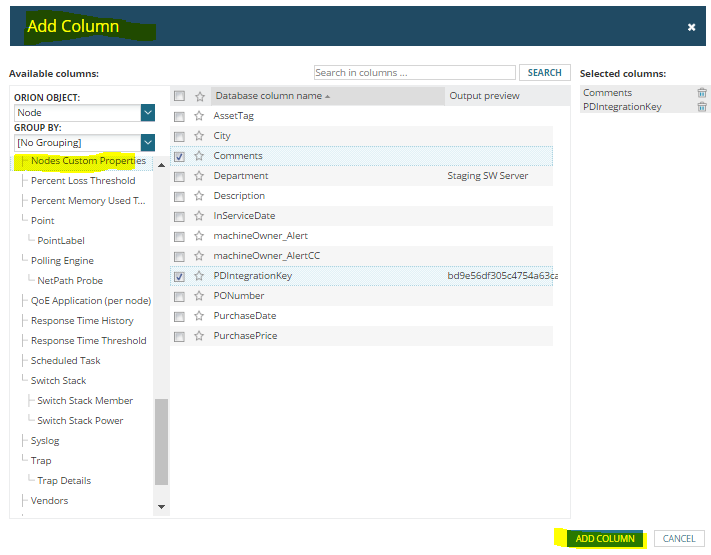Star the PurchasePrice column as favorite
This screenshot has height=555, width=711.
point(199,336)
